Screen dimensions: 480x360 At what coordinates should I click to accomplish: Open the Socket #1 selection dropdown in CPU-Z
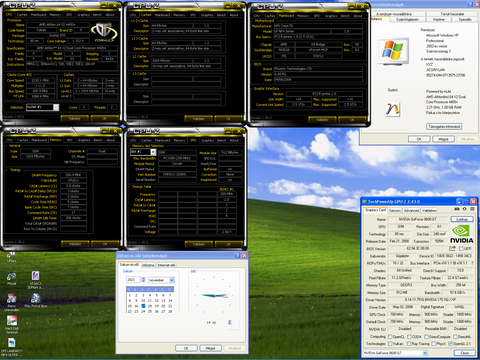[56, 107]
